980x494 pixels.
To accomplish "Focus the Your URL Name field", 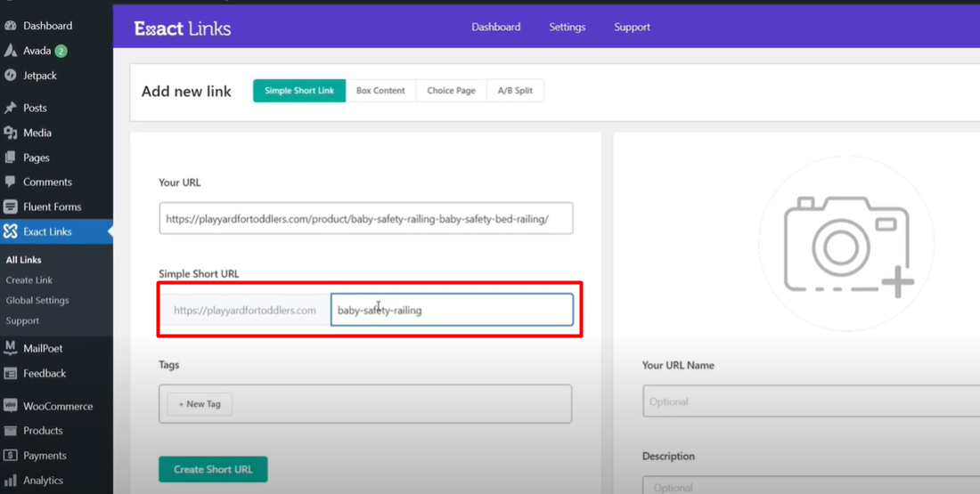I will pyautogui.click(x=812, y=401).
